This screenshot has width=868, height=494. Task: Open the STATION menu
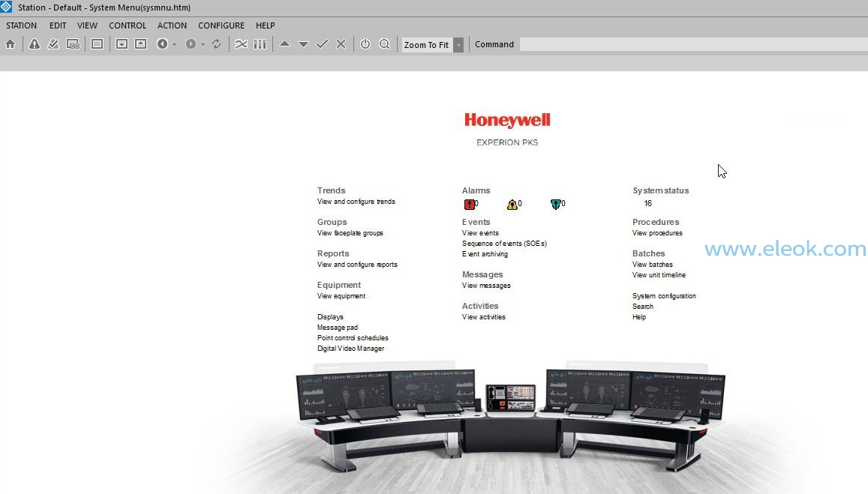click(22, 25)
